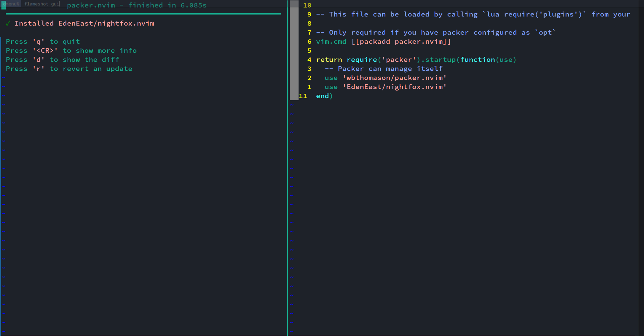Click the gray sign column in right pane
Viewport: 644px width, 336px height.
coord(294,50)
